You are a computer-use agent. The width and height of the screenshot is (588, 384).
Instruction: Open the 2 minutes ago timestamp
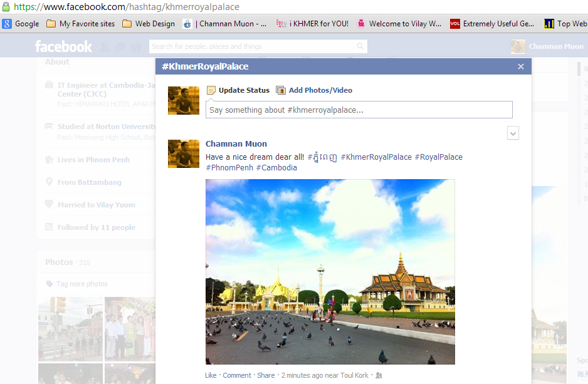302,375
